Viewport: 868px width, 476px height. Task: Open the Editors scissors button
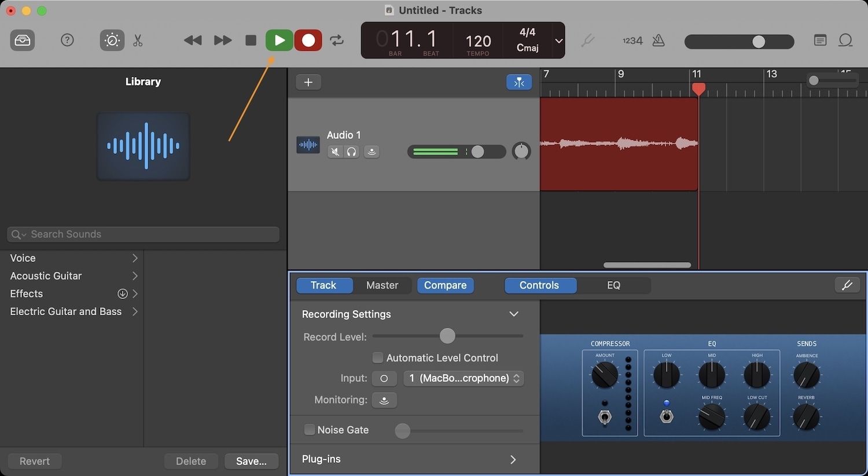(x=138, y=40)
